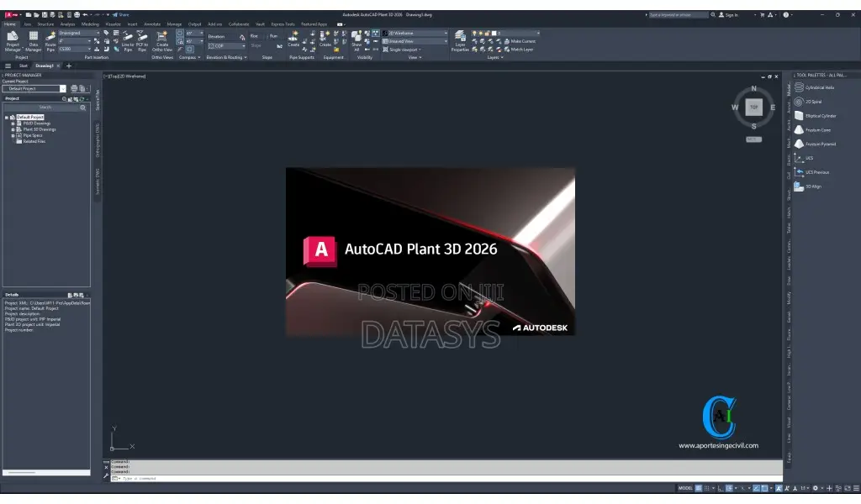Open the Unsaved View dropdown

tap(415, 41)
